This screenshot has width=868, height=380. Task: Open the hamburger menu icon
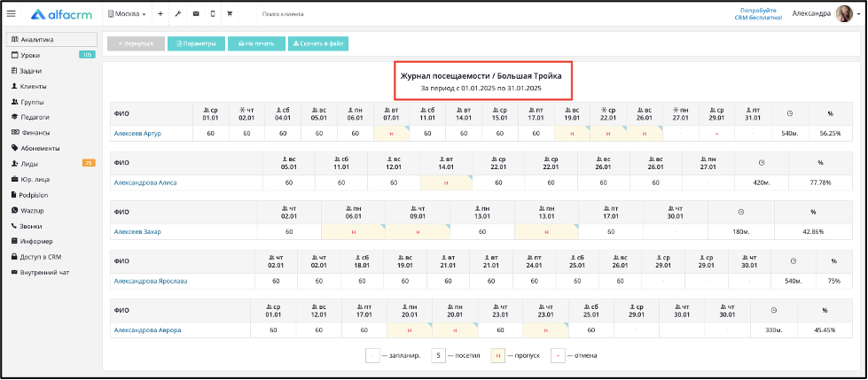tap(11, 13)
